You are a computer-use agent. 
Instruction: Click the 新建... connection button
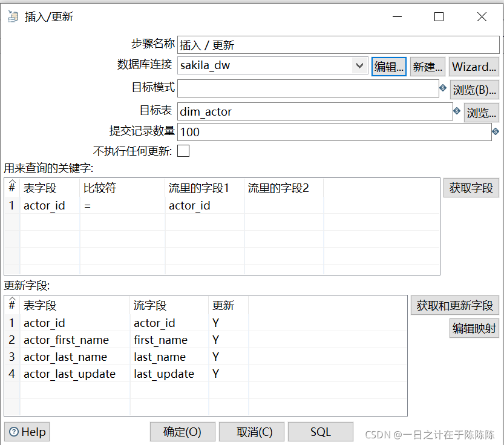point(428,67)
